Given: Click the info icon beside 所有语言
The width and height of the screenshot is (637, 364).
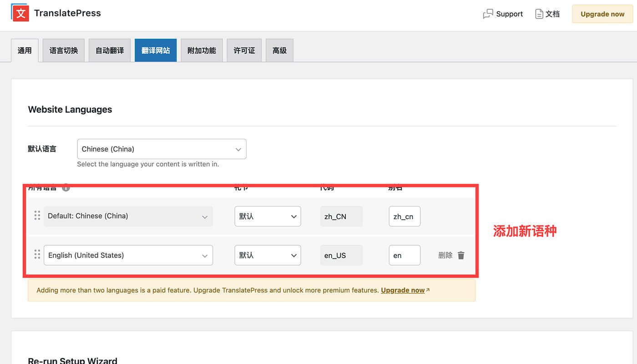Looking at the screenshot, I should coord(66,187).
